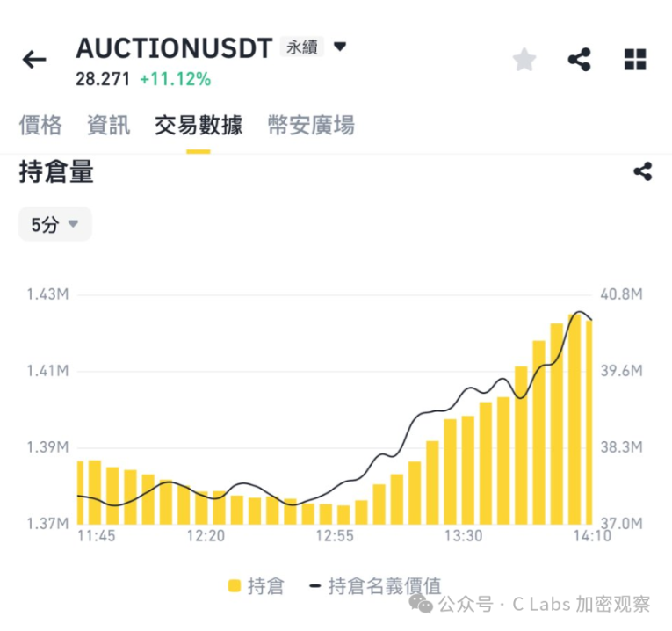This screenshot has width=672, height=631.
Task: Tap the 永續 contract type label
Action: 302,47
